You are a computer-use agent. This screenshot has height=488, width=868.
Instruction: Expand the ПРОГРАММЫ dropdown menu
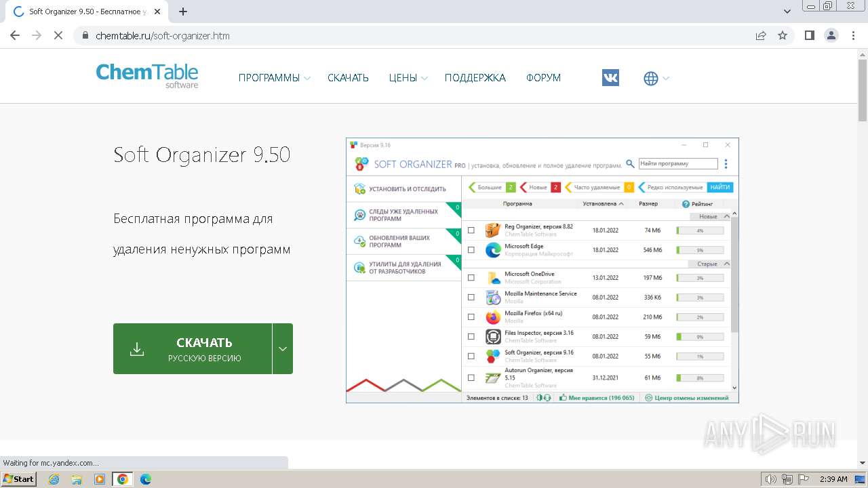tap(274, 78)
